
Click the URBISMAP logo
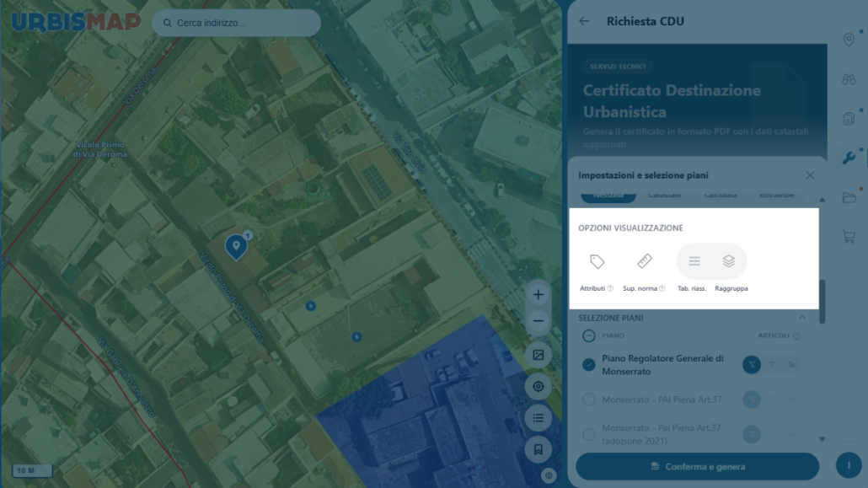coord(76,22)
